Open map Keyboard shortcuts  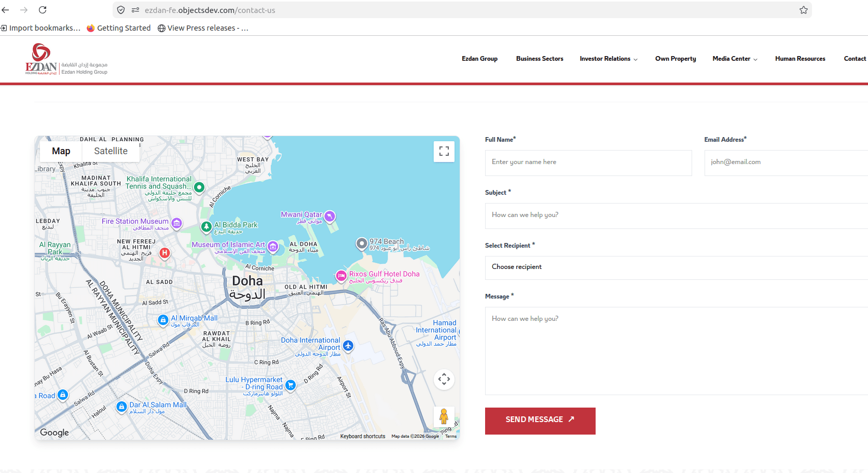[363, 436]
